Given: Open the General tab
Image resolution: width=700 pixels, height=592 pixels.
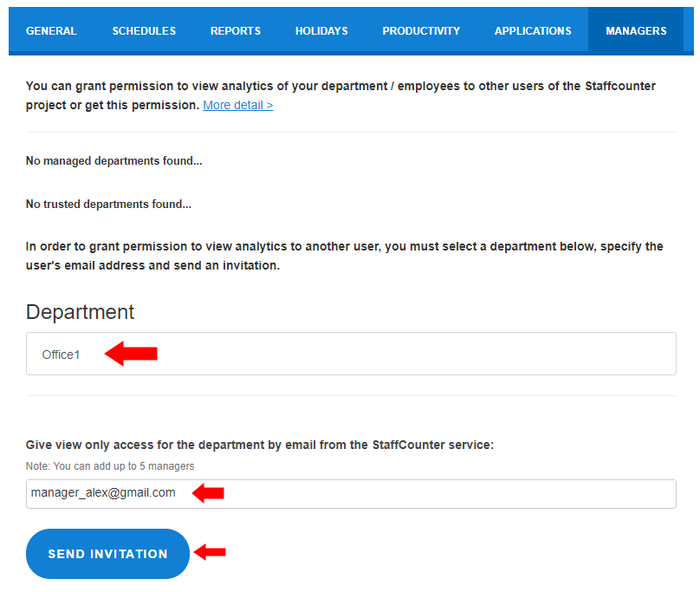Looking at the screenshot, I should (51, 31).
